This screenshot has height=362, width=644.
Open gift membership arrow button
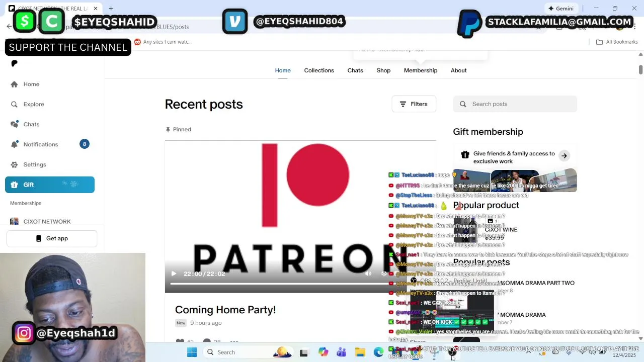564,156
